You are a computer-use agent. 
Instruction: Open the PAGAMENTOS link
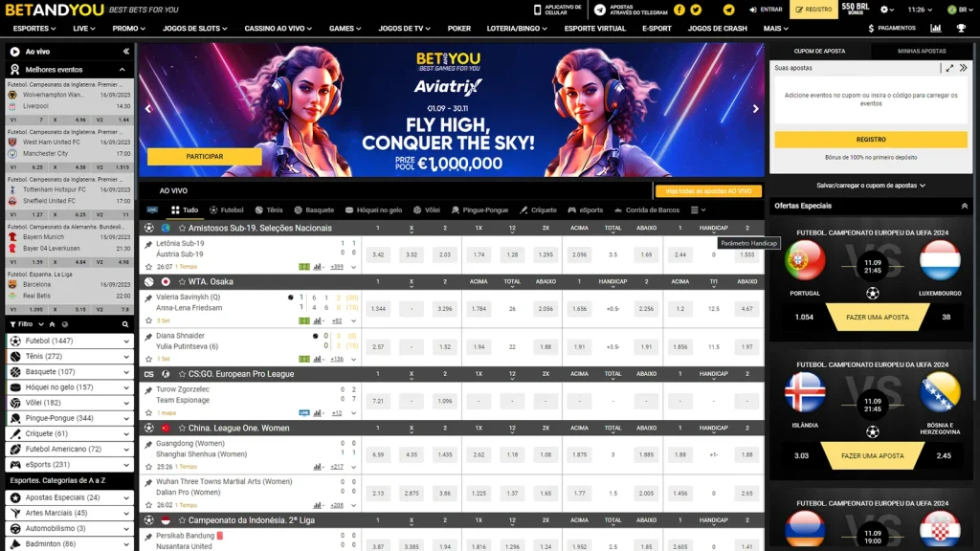(892, 28)
